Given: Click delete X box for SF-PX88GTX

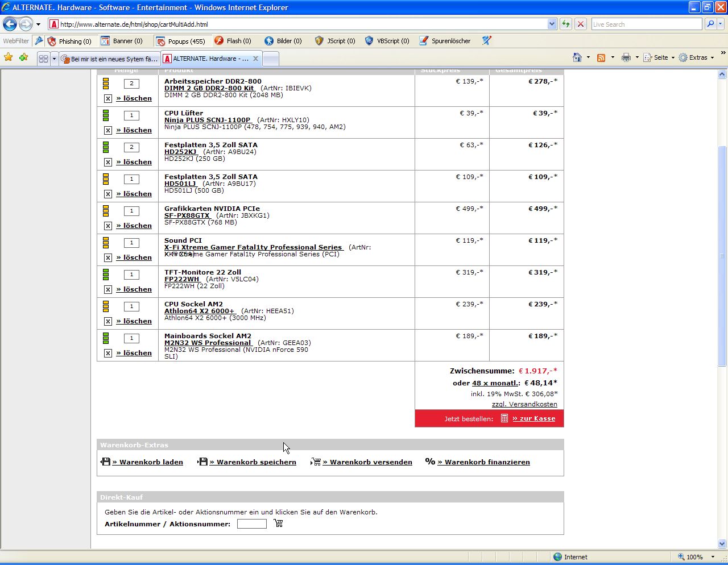Looking at the screenshot, I should coord(108,226).
